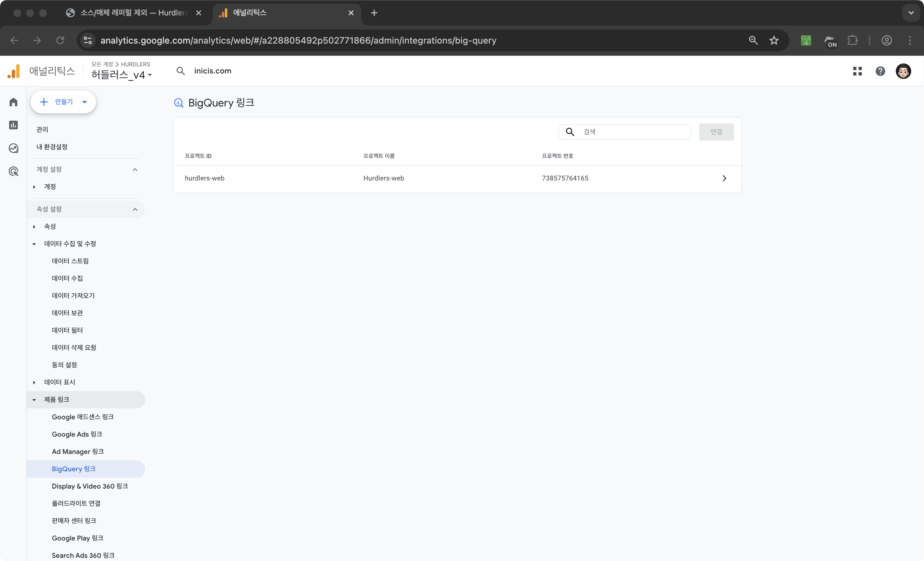Screen dimensions: 924x561
Task: Open the Explore icon in left rail
Action: coord(13,148)
